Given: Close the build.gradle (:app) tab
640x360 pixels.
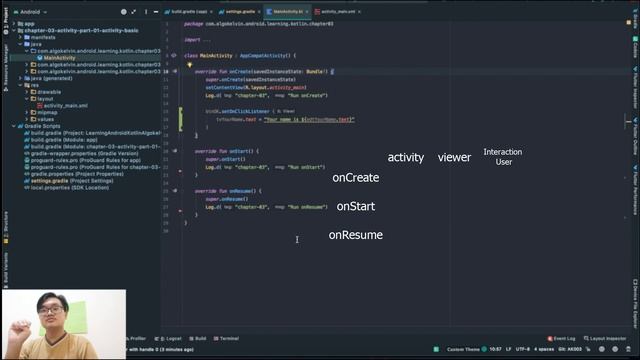Looking at the screenshot, I should pyautogui.click(x=211, y=12).
